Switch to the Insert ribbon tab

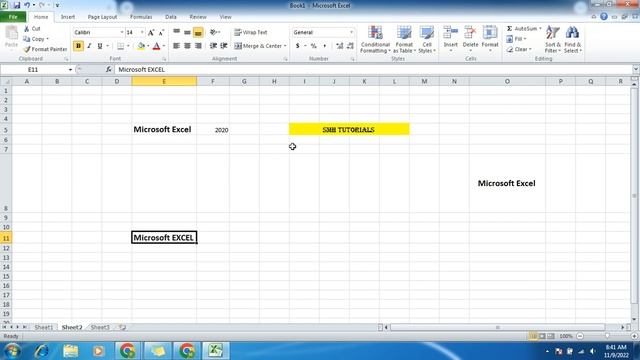(x=68, y=17)
